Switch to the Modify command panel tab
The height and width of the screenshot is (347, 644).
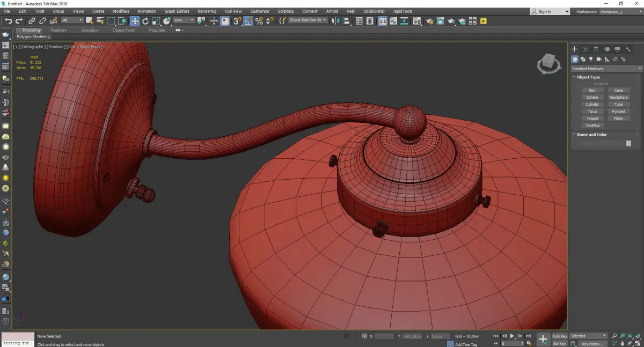click(x=585, y=49)
